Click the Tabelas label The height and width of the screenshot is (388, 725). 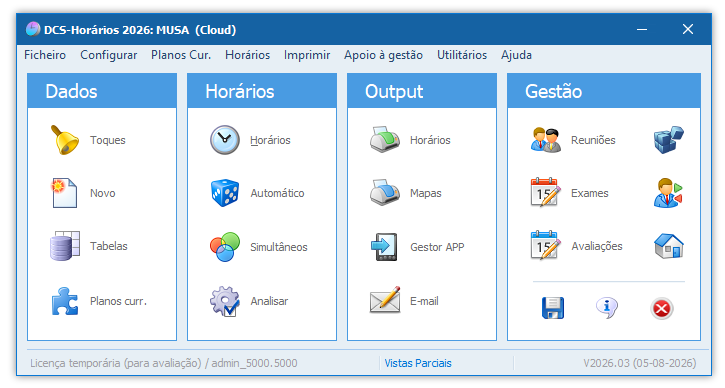[109, 246]
